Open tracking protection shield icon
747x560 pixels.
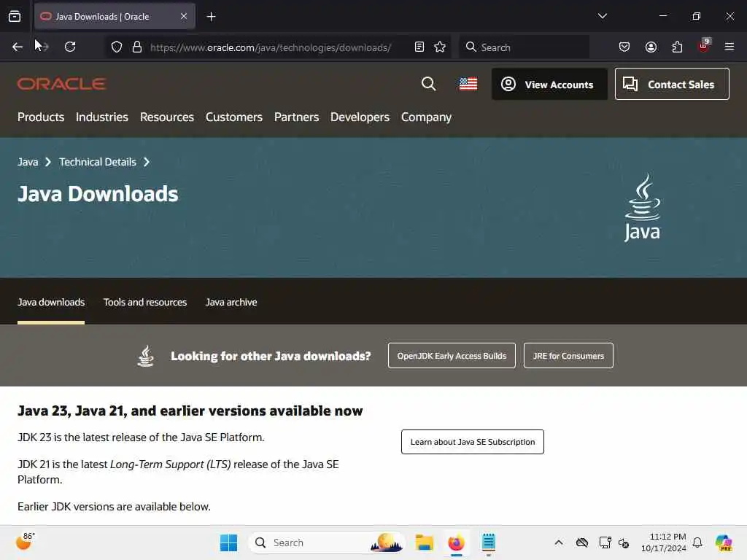117,47
